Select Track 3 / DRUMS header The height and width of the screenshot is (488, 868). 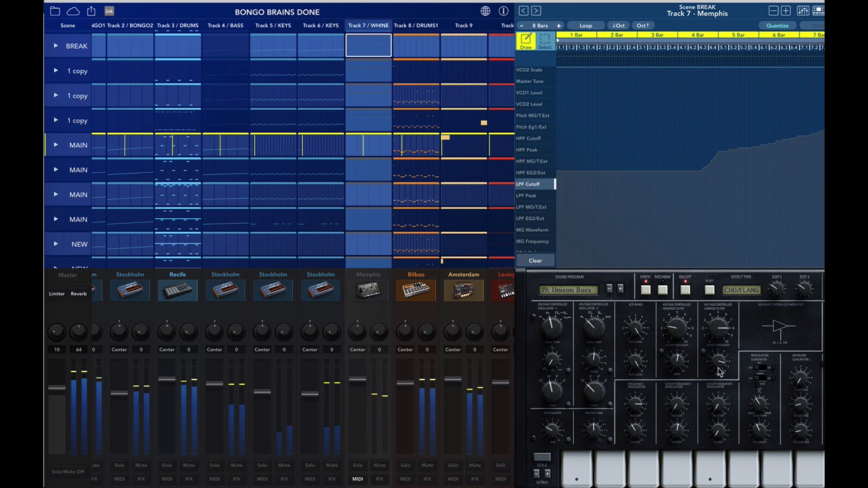178,26
